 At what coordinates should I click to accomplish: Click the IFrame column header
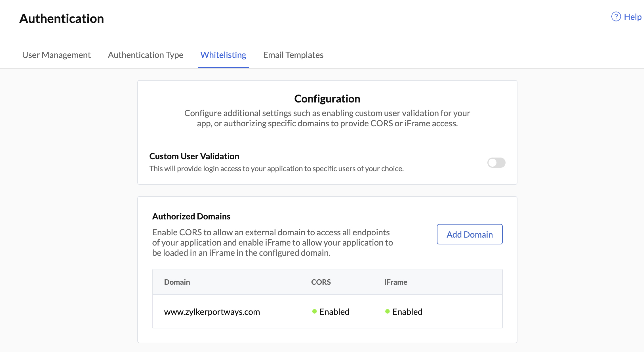point(395,282)
